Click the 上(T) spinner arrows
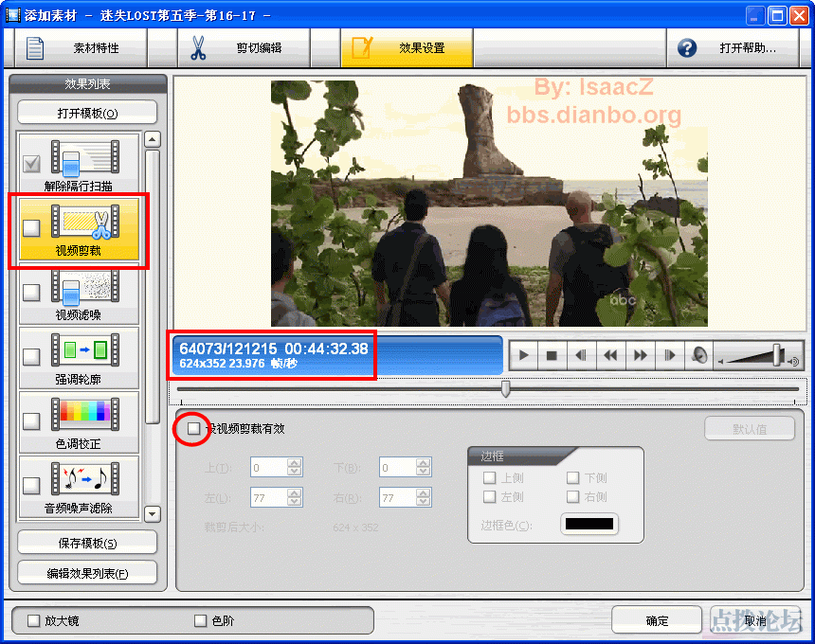Viewport: 815px width, 644px height. point(294,468)
